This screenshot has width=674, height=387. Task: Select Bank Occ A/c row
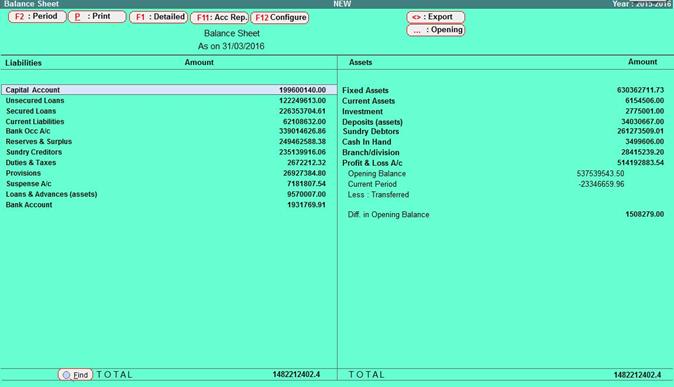[169, 131]
